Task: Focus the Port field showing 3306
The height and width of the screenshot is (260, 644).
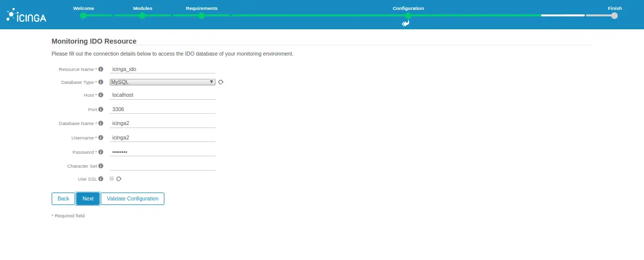Action: (162, 109)
